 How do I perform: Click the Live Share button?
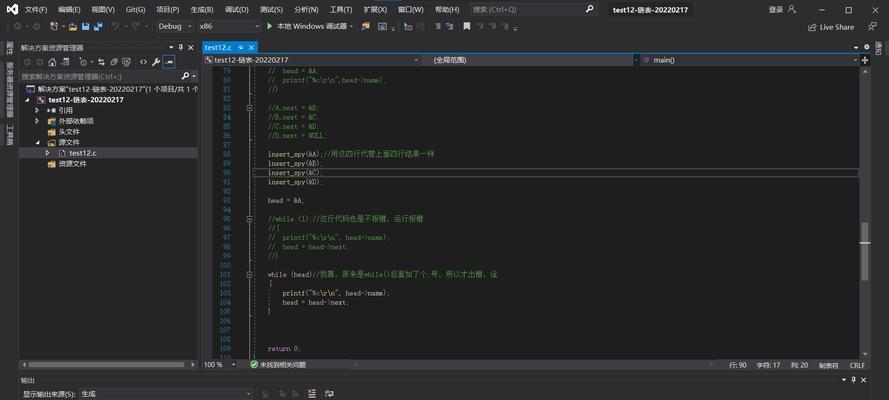[831, 27]
